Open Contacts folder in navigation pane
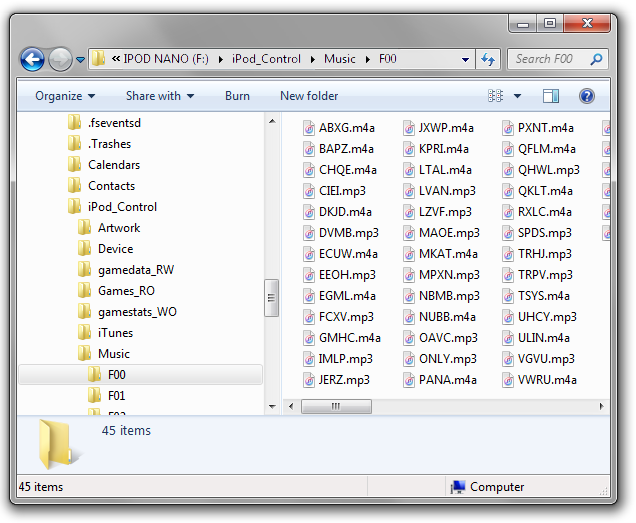The height and width of the screenshot is (523, 636). pyautogui.click(x=101, y=186)
